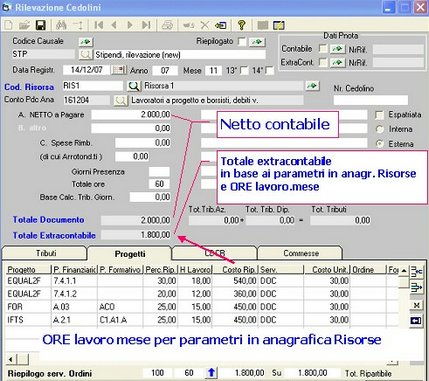Click the grid scroll up arrow

coord(404,270)
